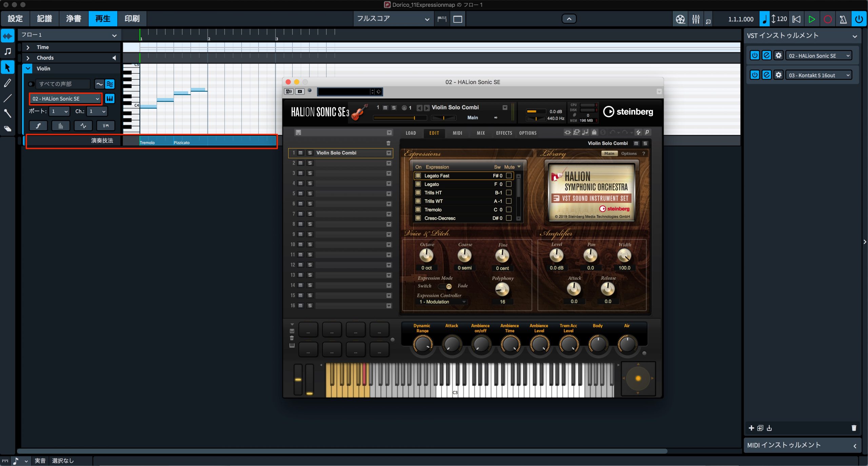Open the HALion Sonic SE settings gear
The image size is (868, 466).
[x=778, y=55]
